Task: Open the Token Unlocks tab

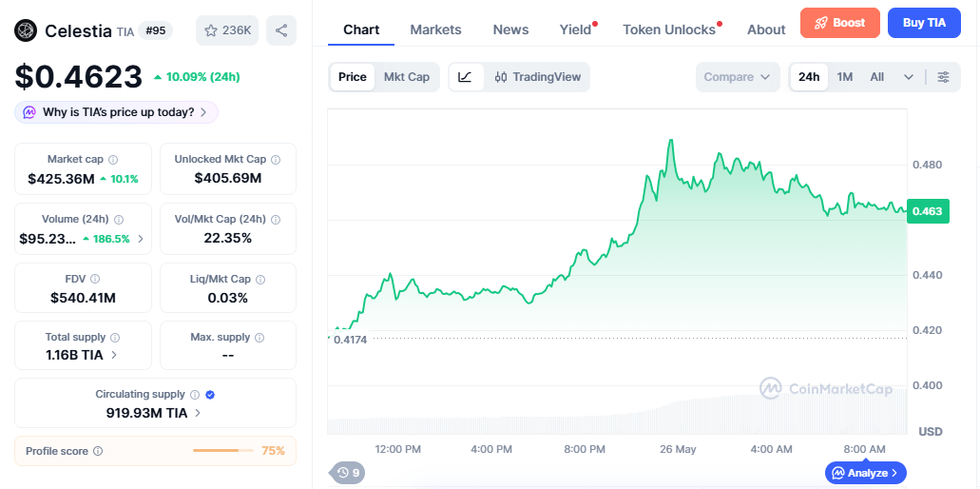Action: tap(669, 29)
